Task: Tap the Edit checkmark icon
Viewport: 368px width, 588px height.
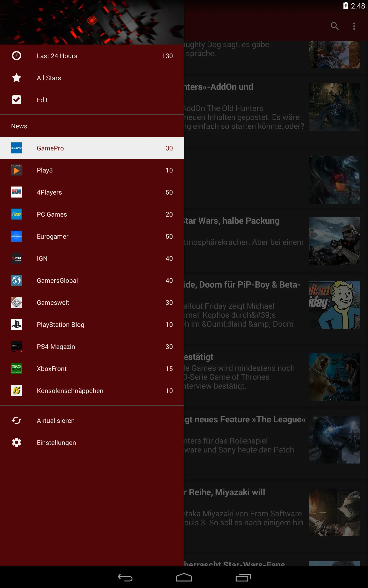Action: (17, 100)
